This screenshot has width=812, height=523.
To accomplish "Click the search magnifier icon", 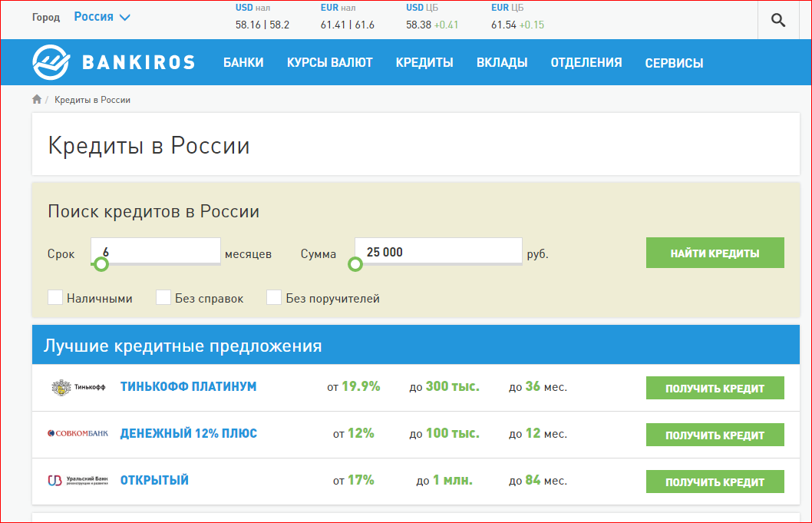I will pos(777,20).
